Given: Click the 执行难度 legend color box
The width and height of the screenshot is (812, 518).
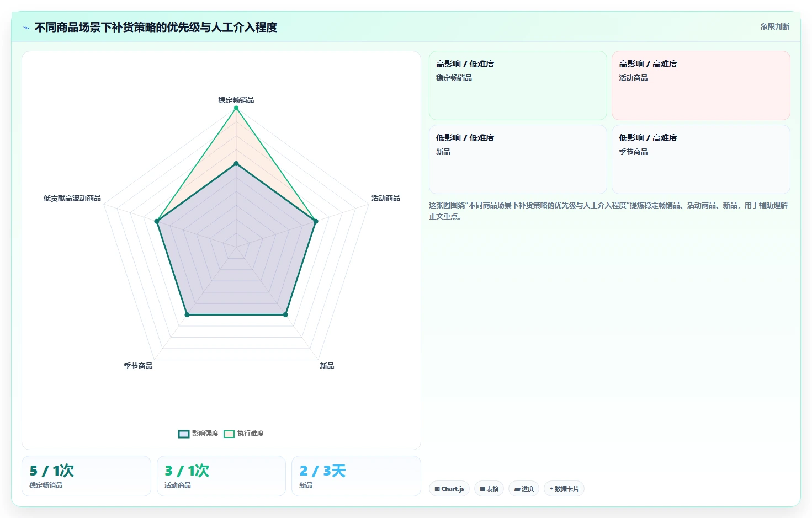Looking at the screenshot, I should coord(229,434).
